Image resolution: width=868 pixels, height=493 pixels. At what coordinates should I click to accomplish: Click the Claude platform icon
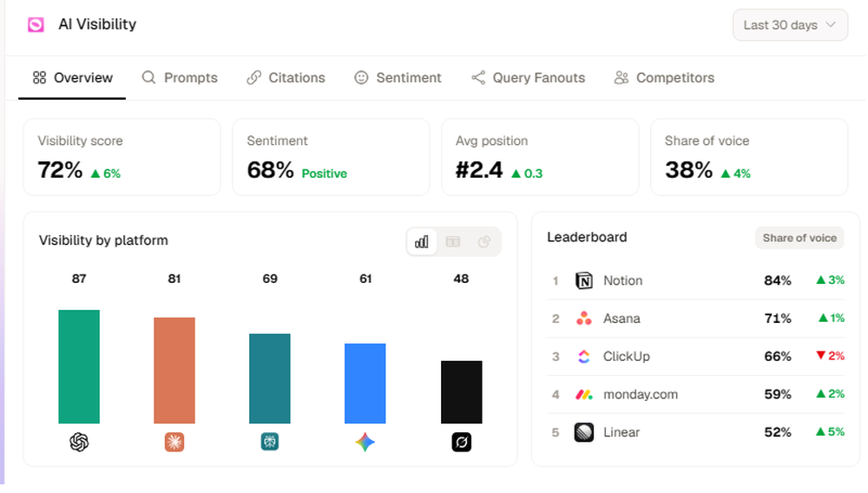pos(174,442)
